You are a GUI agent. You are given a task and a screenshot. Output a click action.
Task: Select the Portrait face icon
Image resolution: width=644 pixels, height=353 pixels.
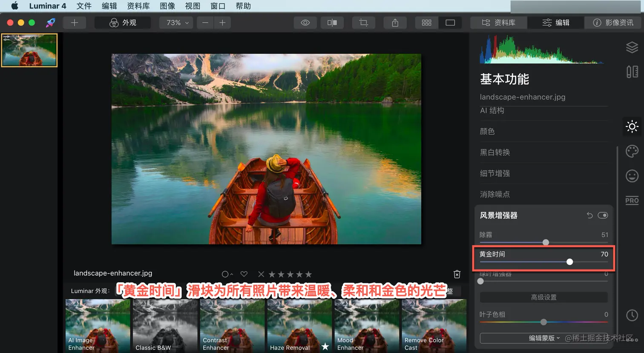coord(632,176)
